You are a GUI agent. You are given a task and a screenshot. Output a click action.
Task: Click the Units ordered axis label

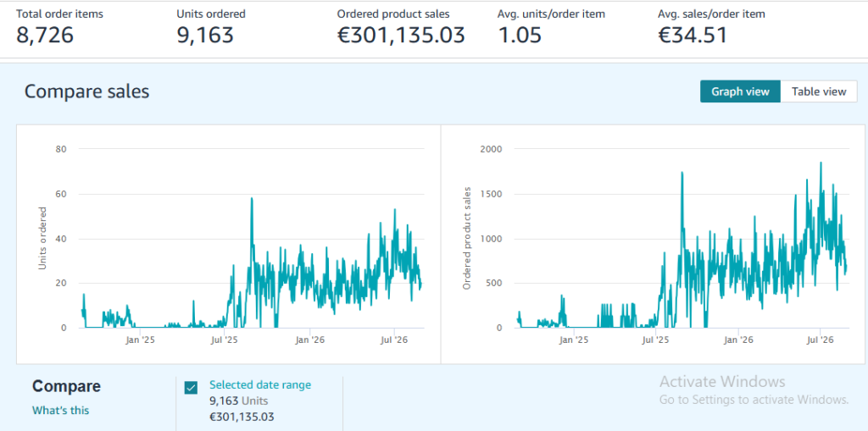[x=42, y=239]
